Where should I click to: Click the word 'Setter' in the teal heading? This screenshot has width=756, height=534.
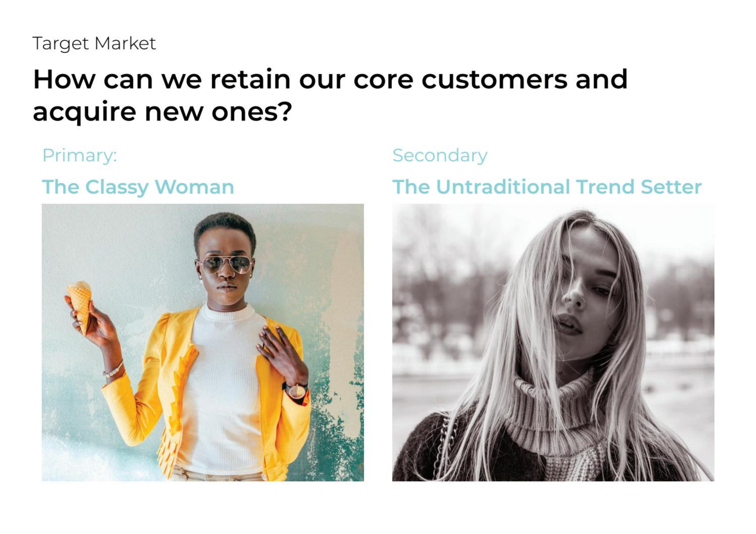point(671,187)
